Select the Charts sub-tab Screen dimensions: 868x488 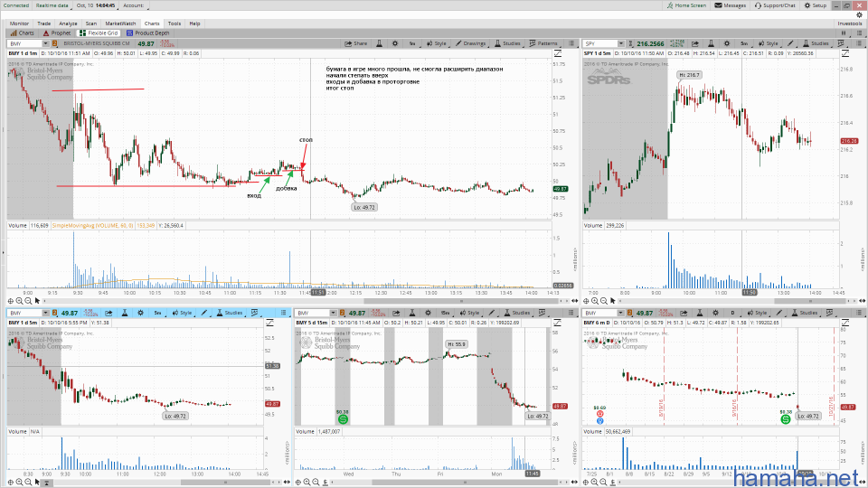(x=22, y=33)
